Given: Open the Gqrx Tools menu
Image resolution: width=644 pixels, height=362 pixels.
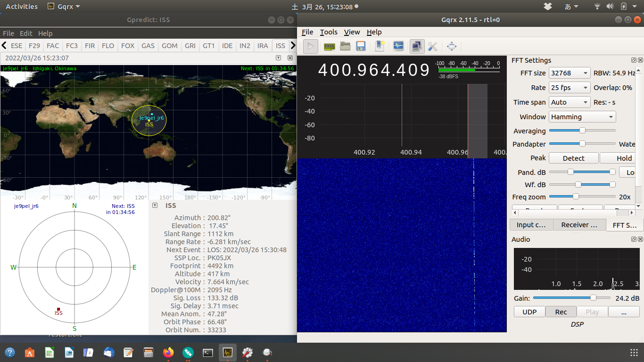Looking at the screenshot, I should point(329,32).
